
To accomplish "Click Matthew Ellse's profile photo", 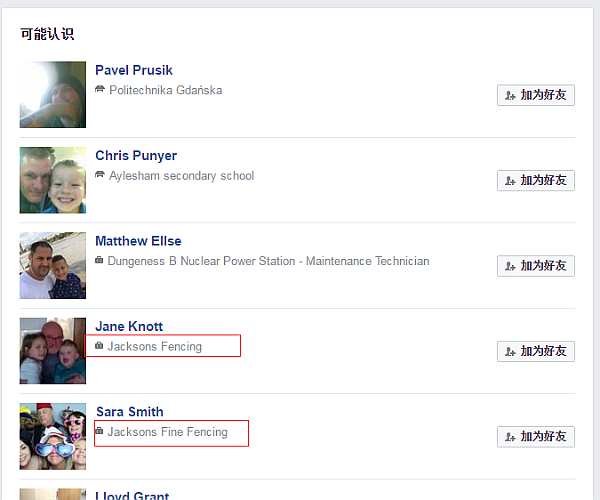I will tap(53, 265).
